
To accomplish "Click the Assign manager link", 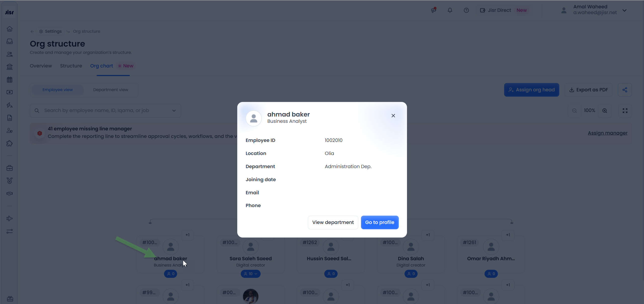I will (608, 133).
